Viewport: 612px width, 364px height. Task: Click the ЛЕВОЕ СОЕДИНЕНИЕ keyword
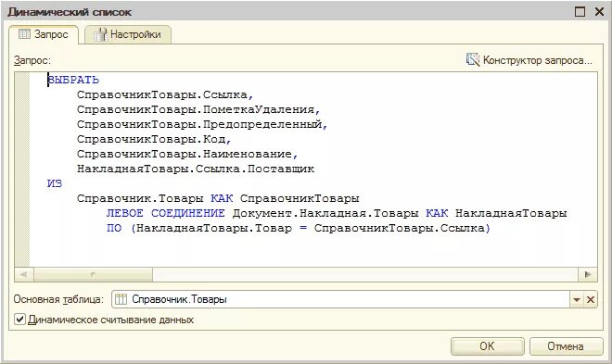click(165, 213)
